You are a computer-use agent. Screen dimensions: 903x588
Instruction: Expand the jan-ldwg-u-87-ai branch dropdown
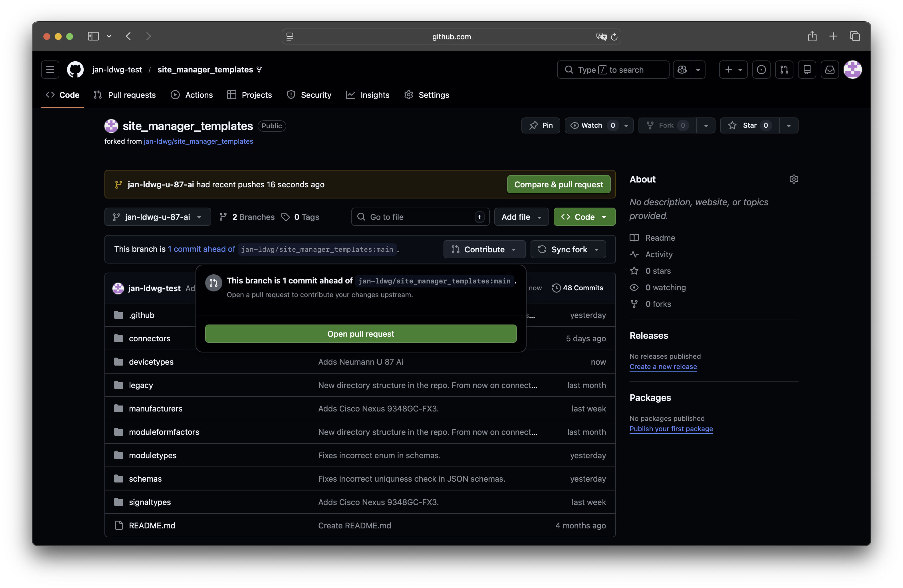pos(158,217)
